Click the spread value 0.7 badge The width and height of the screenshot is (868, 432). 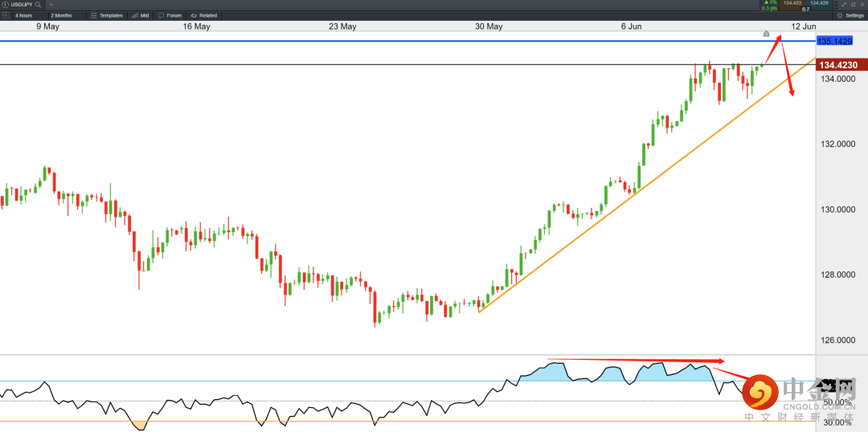pyautogui.click(x=806, y=9)
